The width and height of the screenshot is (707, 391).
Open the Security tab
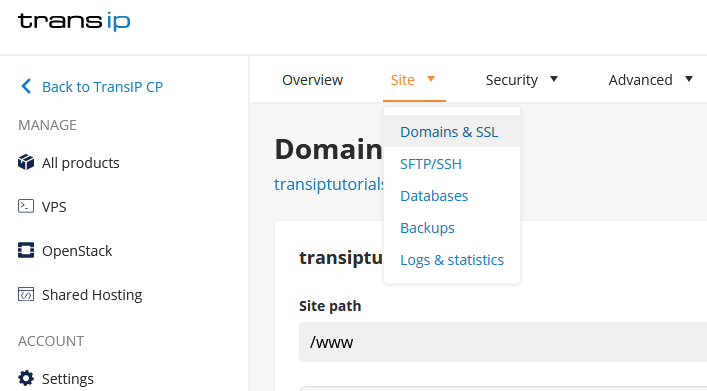pyautogui.click(x=511, y=80)
